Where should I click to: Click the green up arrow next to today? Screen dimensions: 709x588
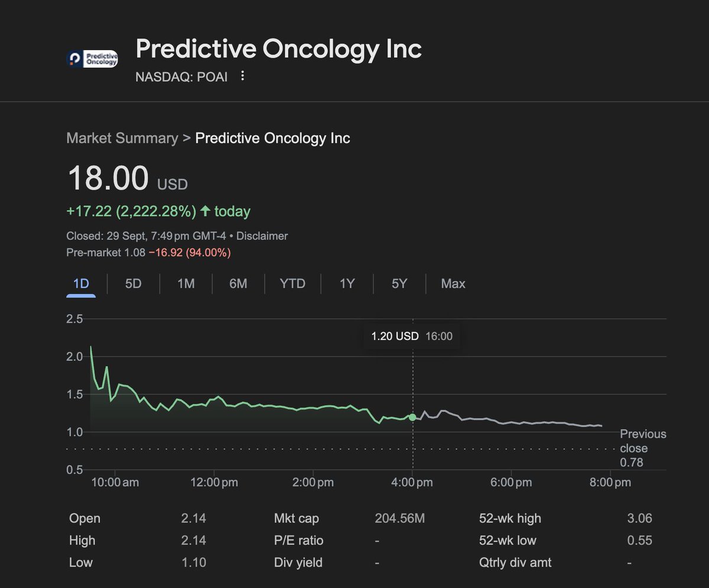(206, 211)
